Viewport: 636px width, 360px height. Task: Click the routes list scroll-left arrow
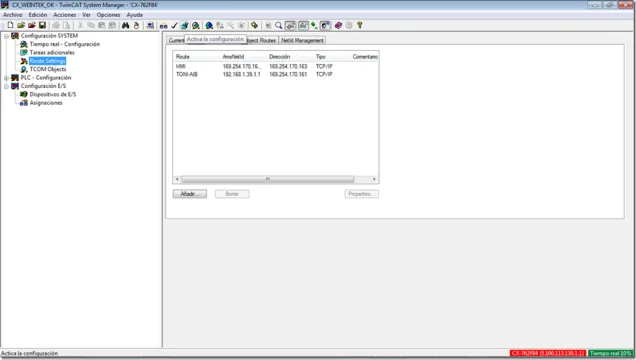(x=177, y=179)
